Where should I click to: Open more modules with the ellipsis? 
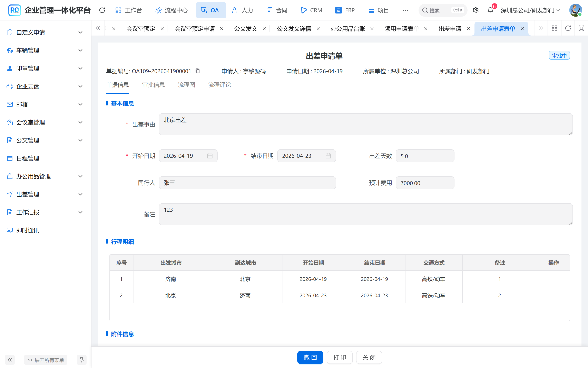405,10
